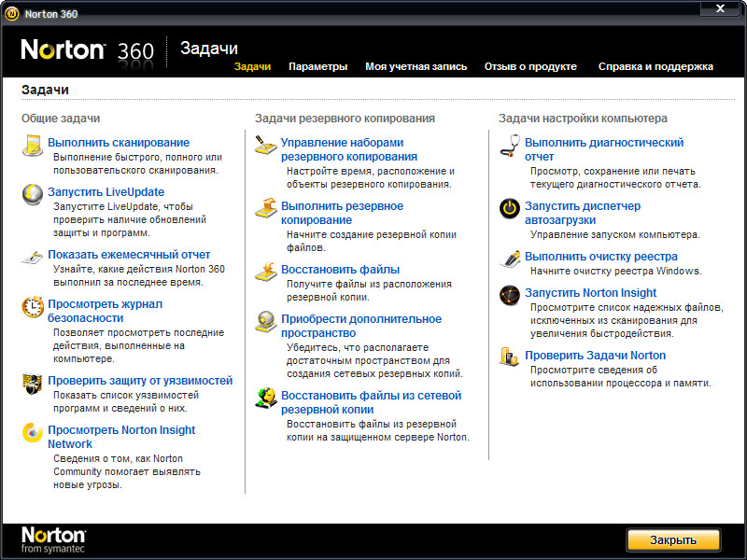Open Просмотреть журнал безопасности link
Screen dimensions: 747x560
point(105,311)
